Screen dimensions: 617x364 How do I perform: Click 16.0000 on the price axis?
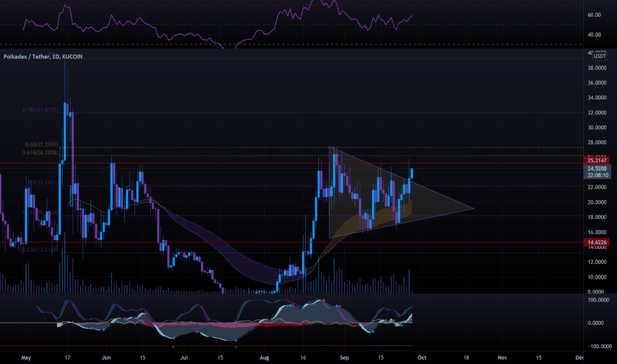tap(597, 232)
